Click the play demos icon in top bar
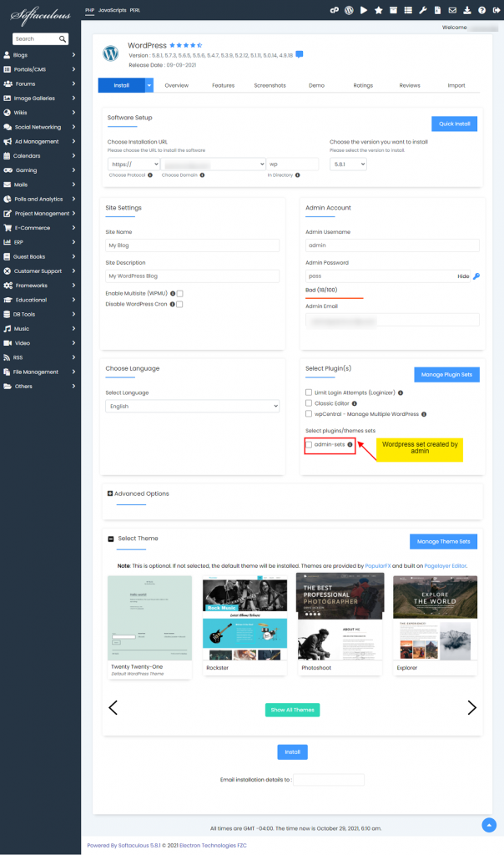Image resolution: width=504 pixels, height=855 pixels. (364, 10)
